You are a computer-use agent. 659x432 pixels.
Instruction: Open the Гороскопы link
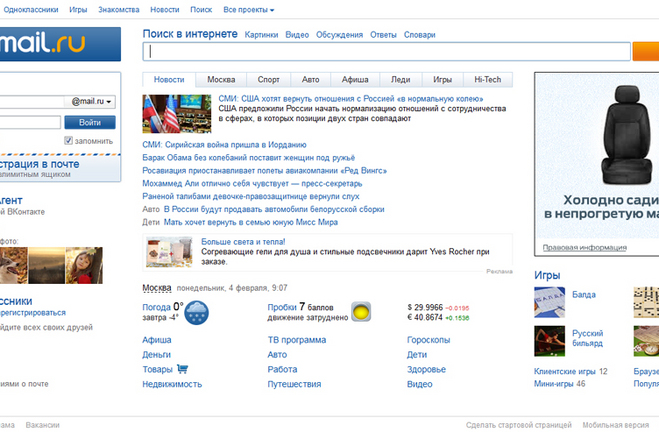tap(428, 340)
